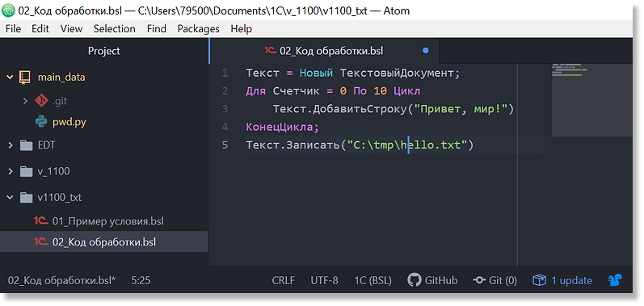Click the Python icon beside pwd.py
The height and width of the screenshot is (306, 644).
click(x=41, y=122)
